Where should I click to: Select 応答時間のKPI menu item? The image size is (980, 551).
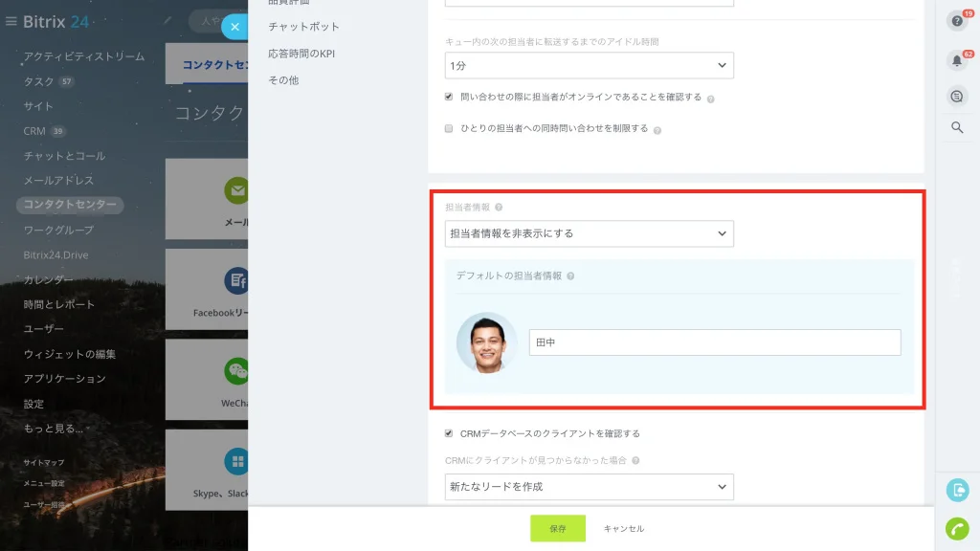(301, 54)
